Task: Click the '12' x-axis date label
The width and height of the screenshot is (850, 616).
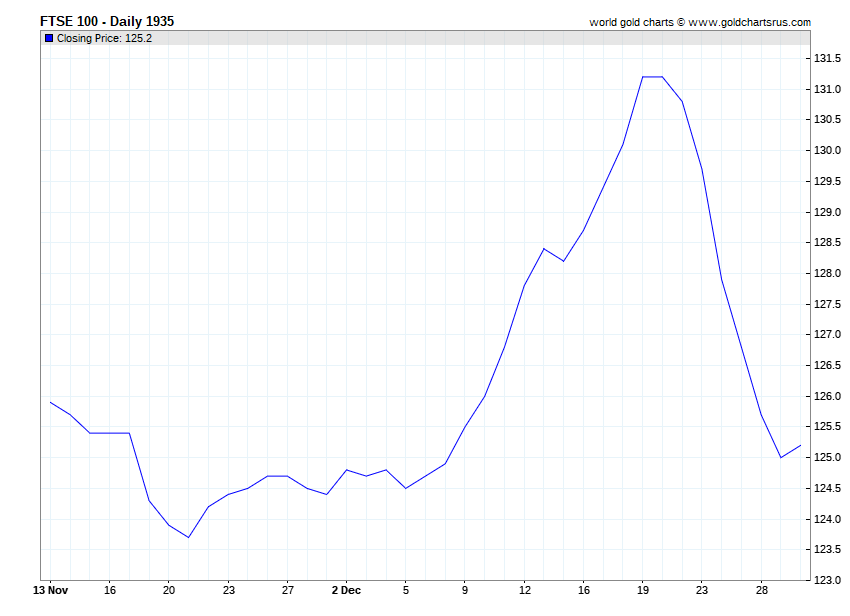Action: click(x=524, y=590)
